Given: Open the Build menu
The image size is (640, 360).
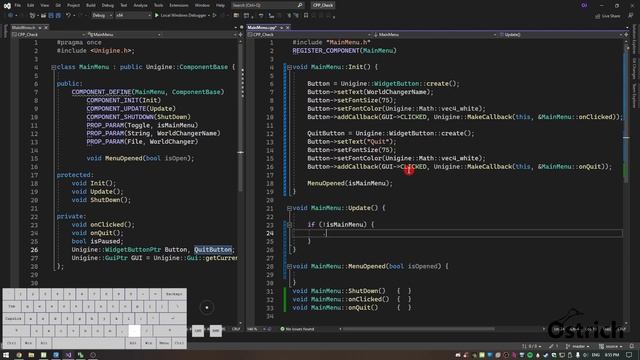Looking at the screenshot, I should coord(91,5).
